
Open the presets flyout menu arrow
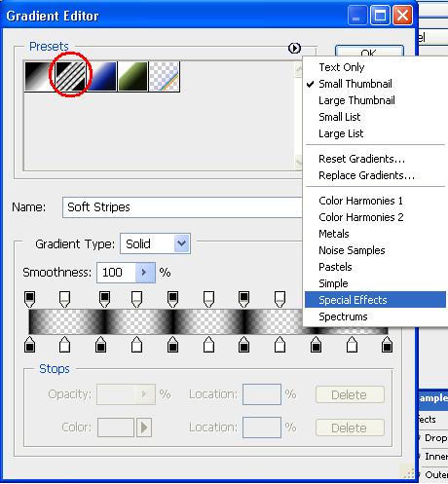click(x=294, y=48)
